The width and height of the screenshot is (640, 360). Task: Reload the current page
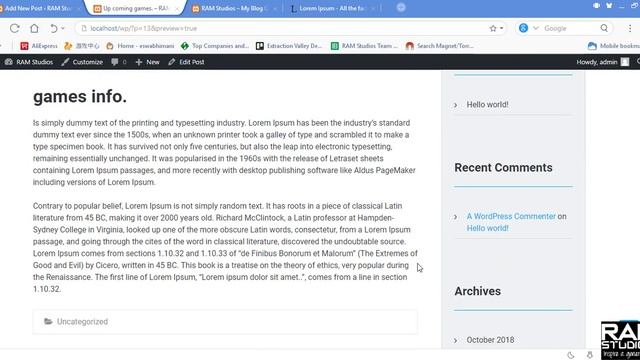(x=15, y=28)
